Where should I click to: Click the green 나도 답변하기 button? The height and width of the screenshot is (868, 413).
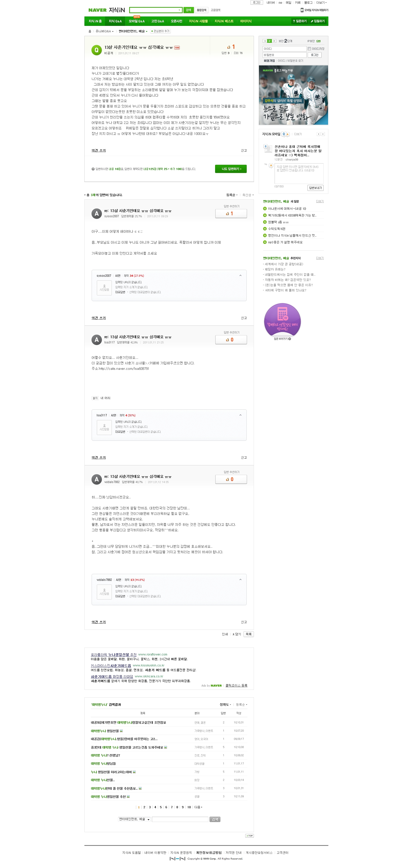[231, 169]
